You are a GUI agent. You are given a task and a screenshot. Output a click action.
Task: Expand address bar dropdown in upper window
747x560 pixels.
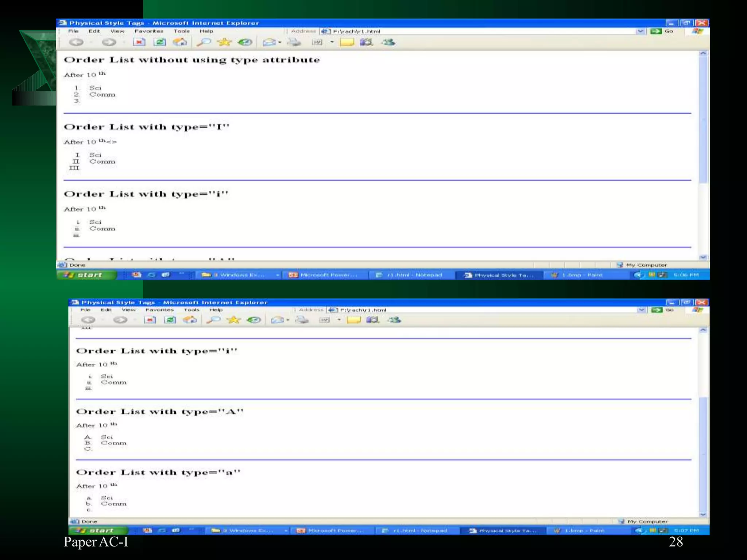[640, 31]
